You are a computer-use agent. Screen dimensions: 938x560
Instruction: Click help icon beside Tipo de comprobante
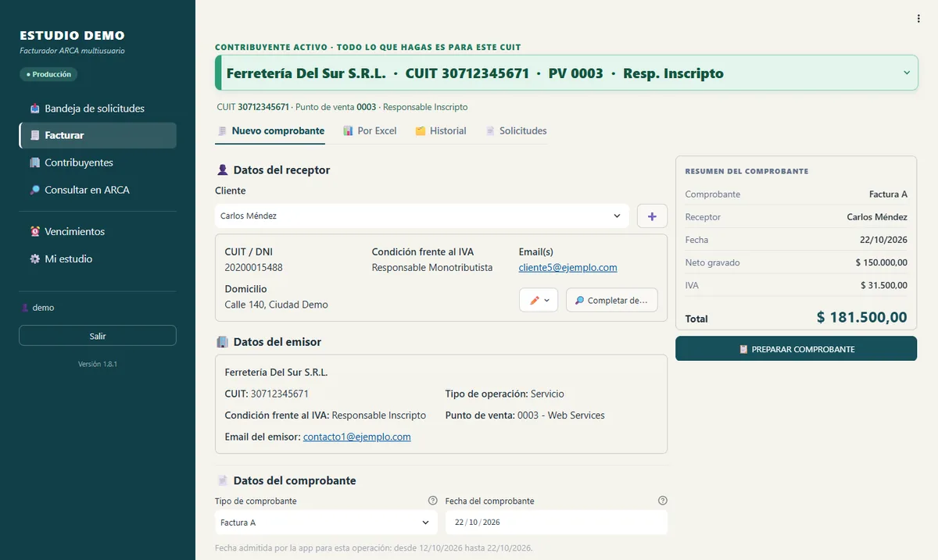tap(432, 501)
